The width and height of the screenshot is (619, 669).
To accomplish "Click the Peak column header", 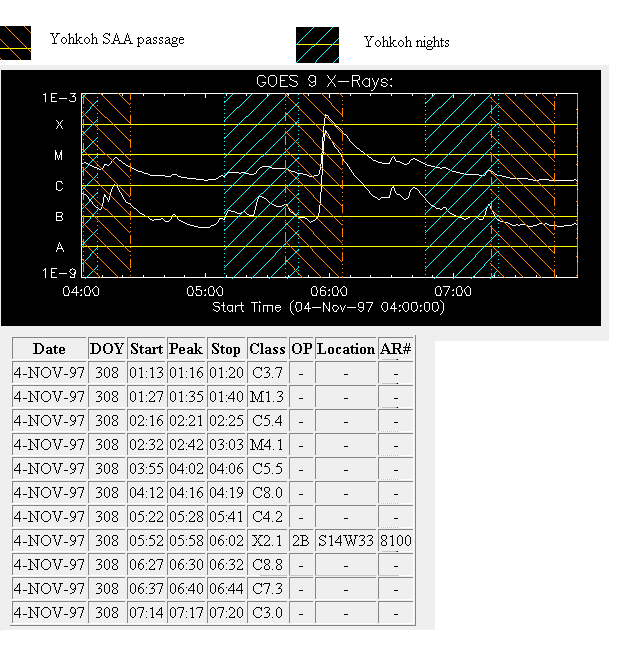I will coord(186,349).
